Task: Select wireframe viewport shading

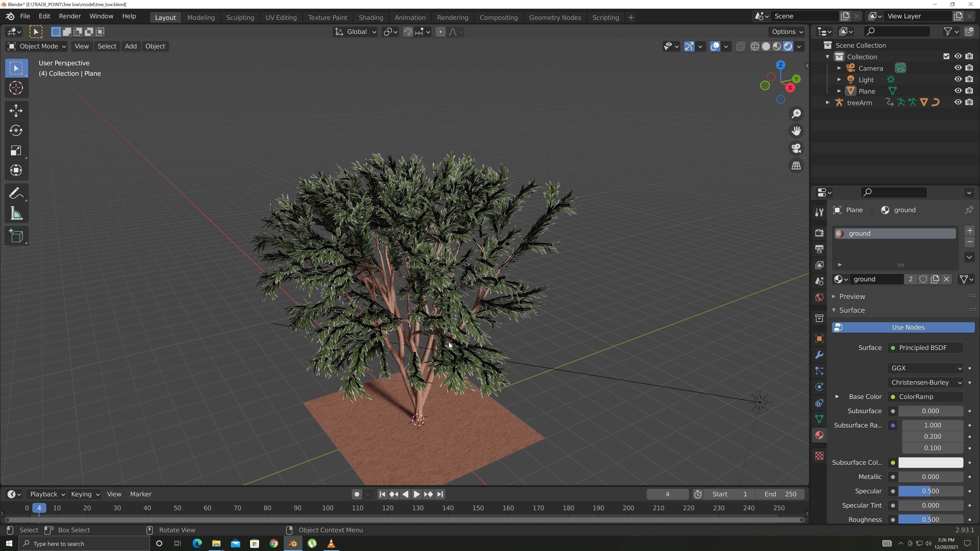Action: coord(755,46)
